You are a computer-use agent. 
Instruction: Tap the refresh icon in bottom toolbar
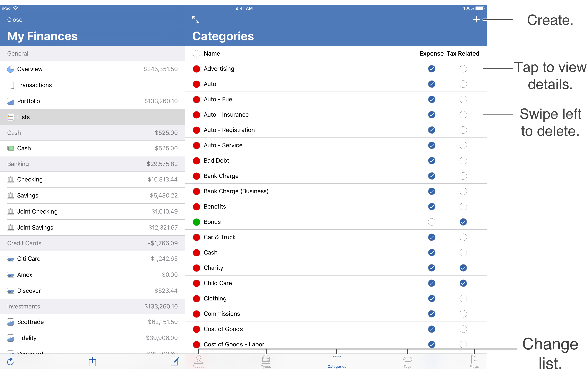[x=11, y=362]
